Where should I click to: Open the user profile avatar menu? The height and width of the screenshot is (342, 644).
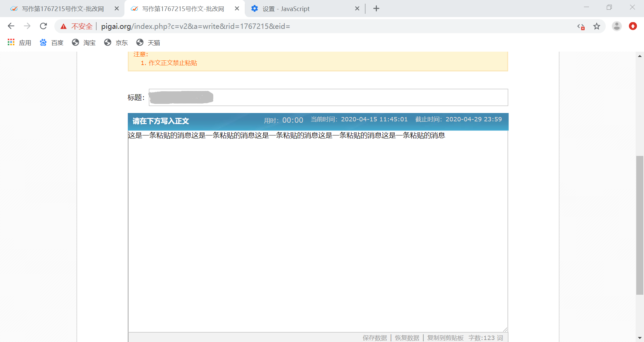point(617,26)
